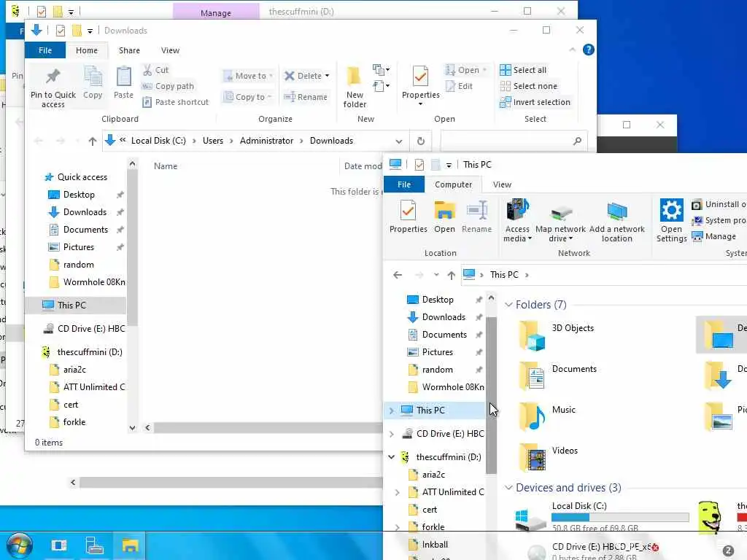This screenshot has width=747, height=560.
Task: Click the search box in Downloads window
Action: pyautogui.click(x=513, y=141)
